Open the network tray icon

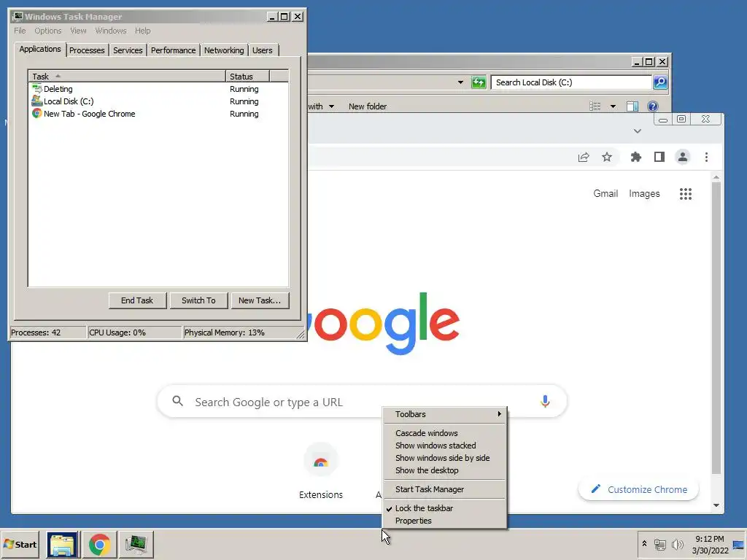659,544
